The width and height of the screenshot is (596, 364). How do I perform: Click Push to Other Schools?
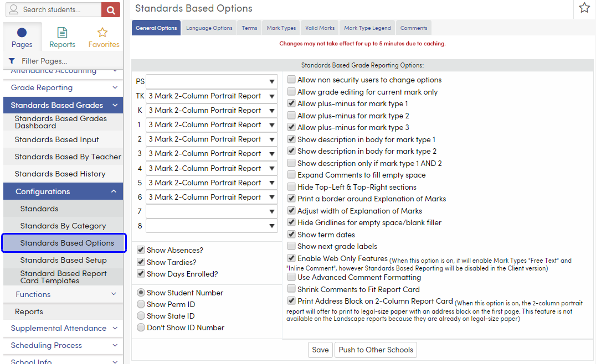pyautogui.click(x=376, y=350)
